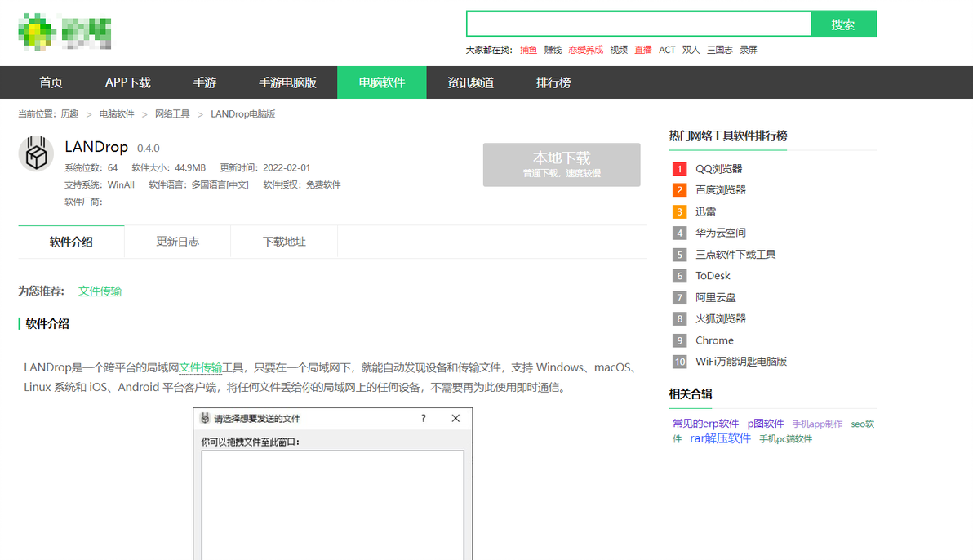Click hot search term 视频
The width and height of the screenshot is (973, 560).
(619, 50)
